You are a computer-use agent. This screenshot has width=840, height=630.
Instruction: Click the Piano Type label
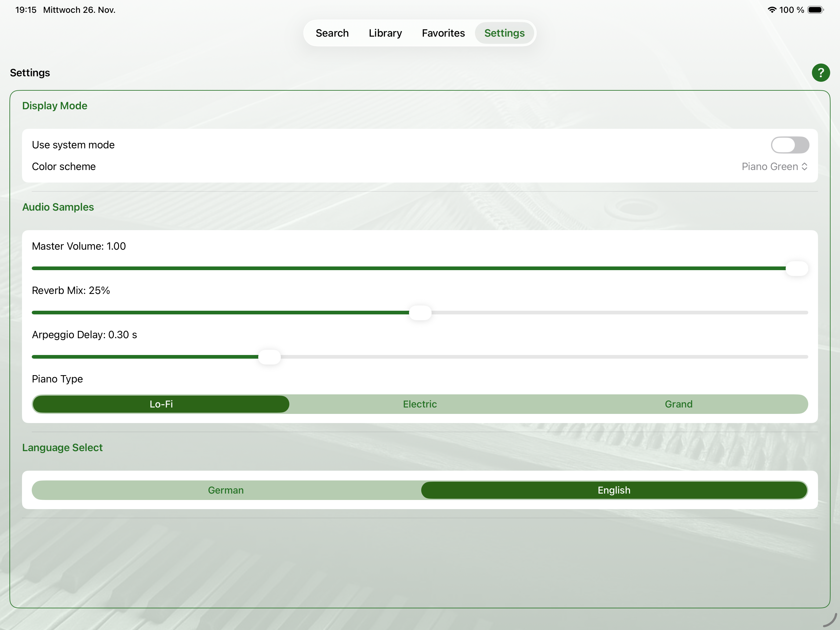57,379
